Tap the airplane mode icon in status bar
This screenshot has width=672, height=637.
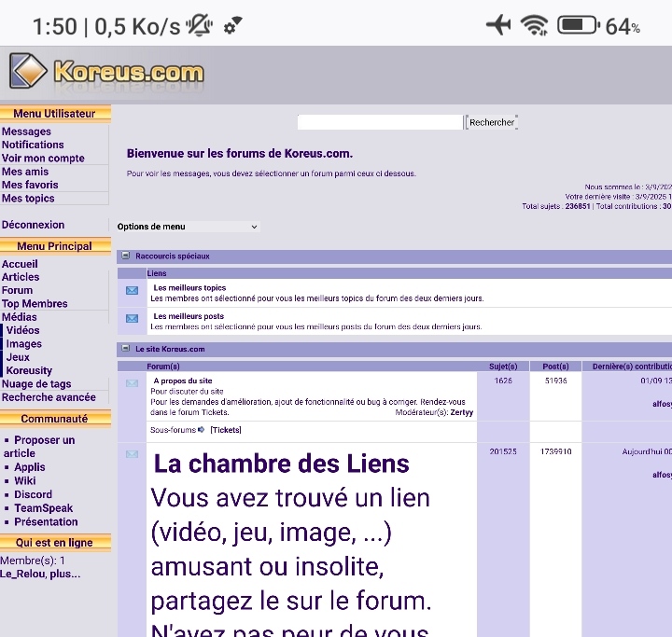[498, 25]
